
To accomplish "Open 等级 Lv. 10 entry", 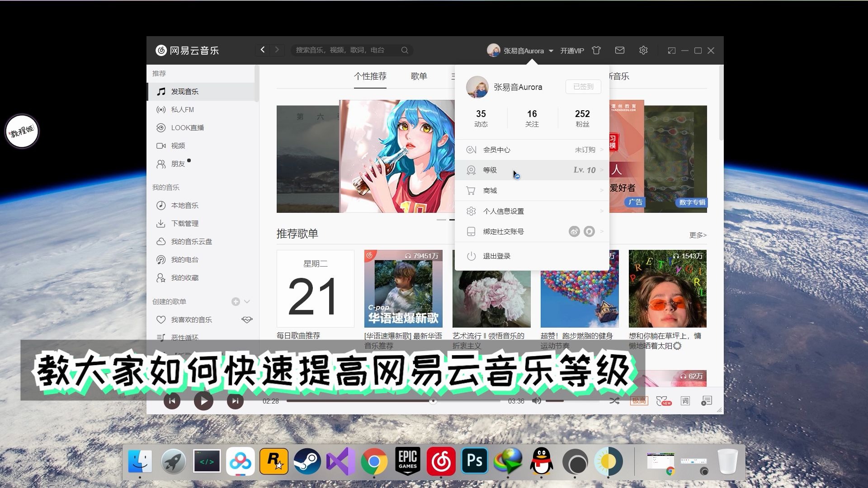I will click(x=532, y=170).
